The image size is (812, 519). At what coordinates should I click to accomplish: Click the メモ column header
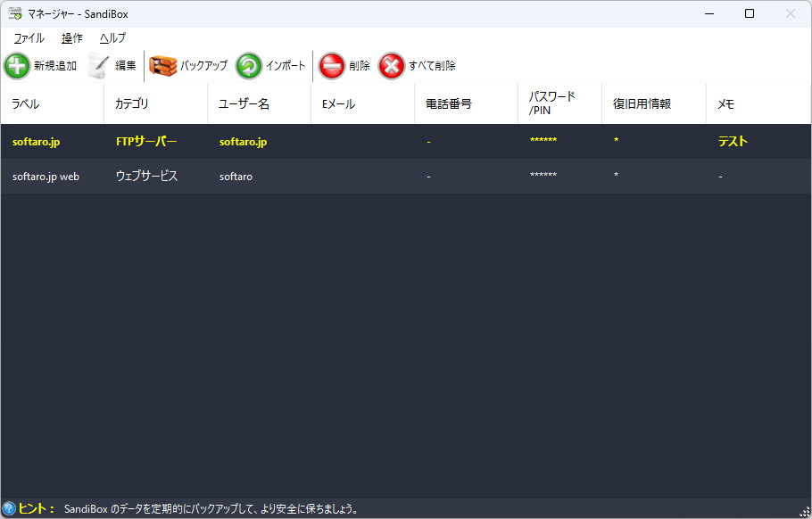click(x=758, y=103)
